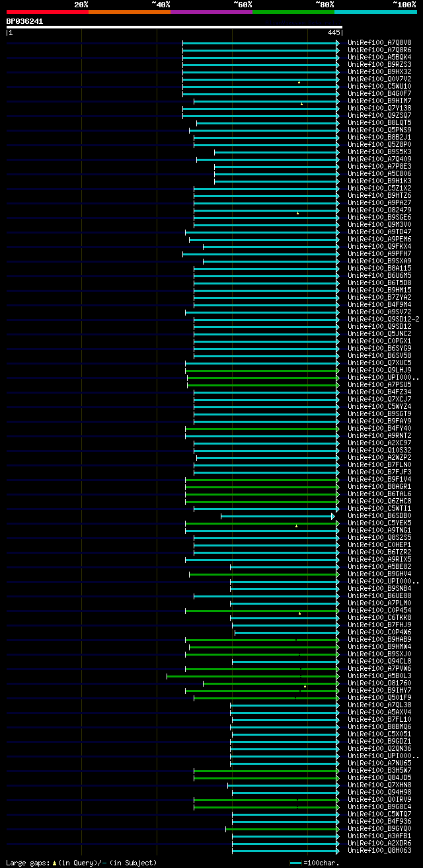Screen dimensions: 423x868
Task: Select the query name BP036241
Action: click(x=24, y=21)
